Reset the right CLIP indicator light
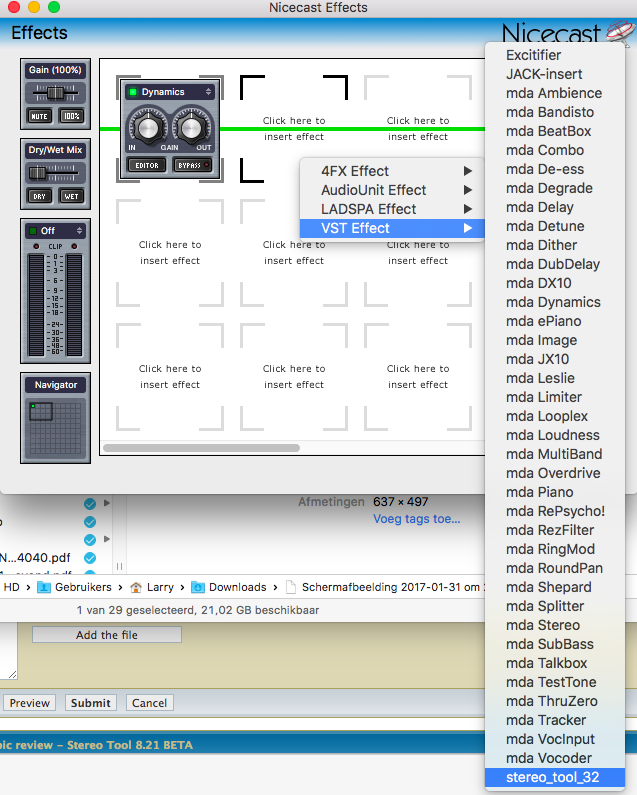The height and width of the screenshot is (795, 637). 75,246
